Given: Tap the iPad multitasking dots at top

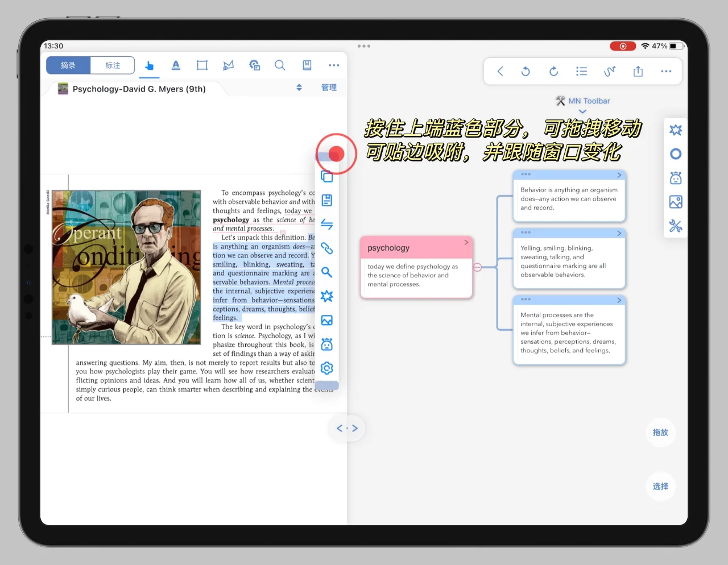Looking at the screenshot, I should pyautogui.click(x=364, y=46).
